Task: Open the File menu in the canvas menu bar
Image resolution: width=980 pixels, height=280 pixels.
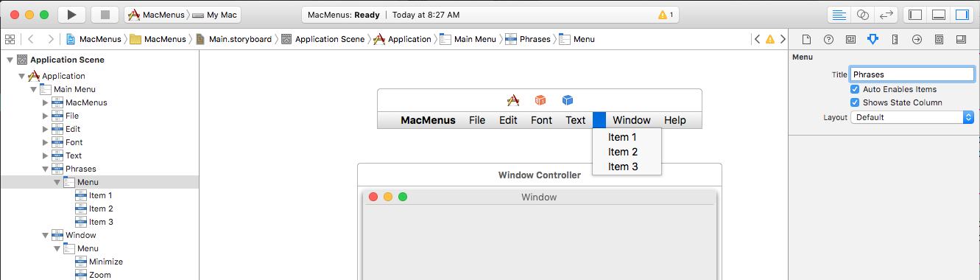Action: (x=477, y=120)
